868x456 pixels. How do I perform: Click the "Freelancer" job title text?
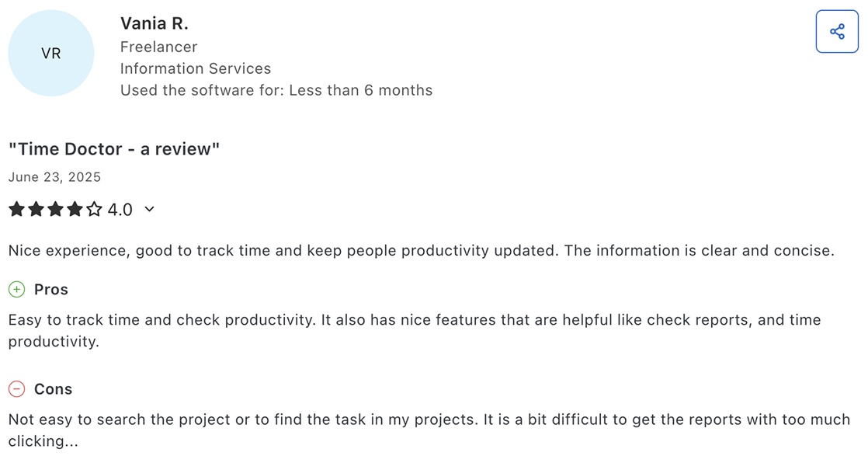pos(158,47)
